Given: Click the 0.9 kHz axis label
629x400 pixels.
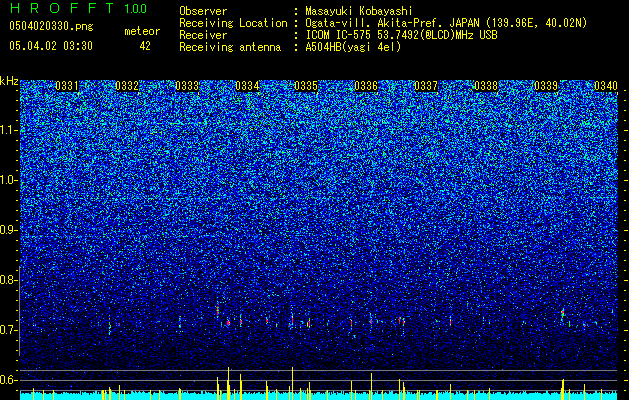Looking at the screenshot, I should (8, 230).
